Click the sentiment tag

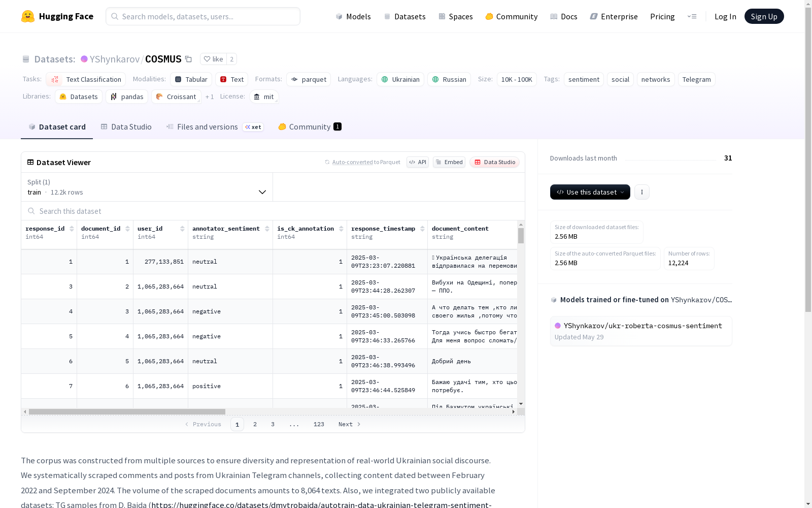[x=584, y=79]
